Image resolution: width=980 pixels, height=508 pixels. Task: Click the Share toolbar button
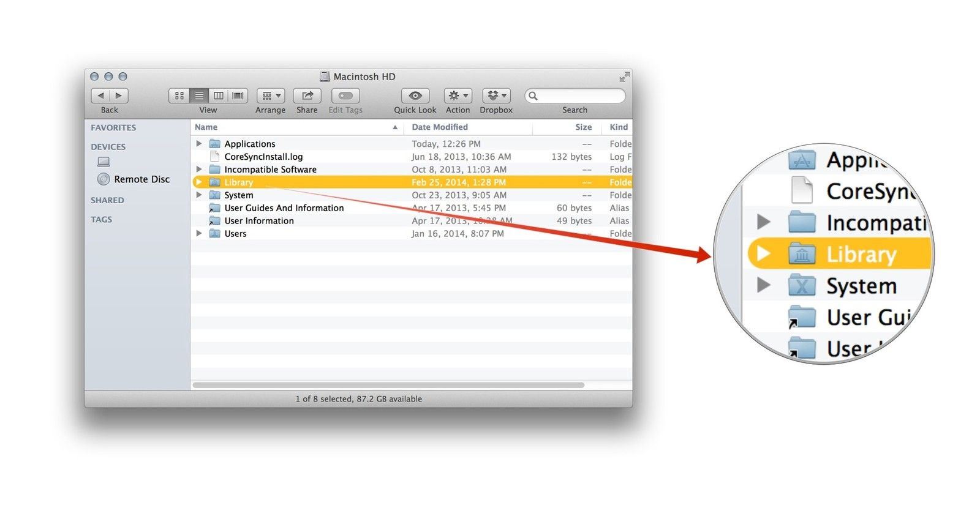pyautogui.click(x=307, y=95)
